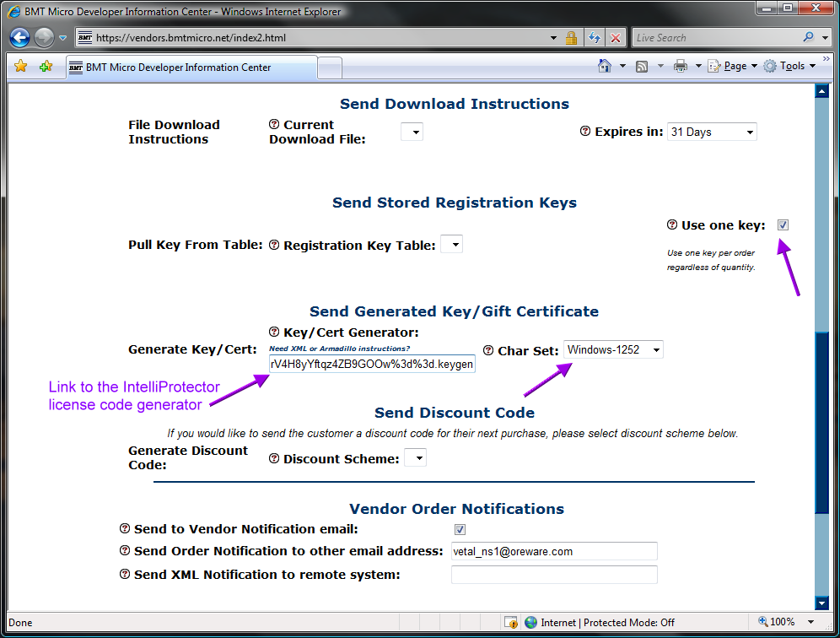The image size is (840, 638).
Task: Open the address bar history dropdown
Action: coord(553,38)
